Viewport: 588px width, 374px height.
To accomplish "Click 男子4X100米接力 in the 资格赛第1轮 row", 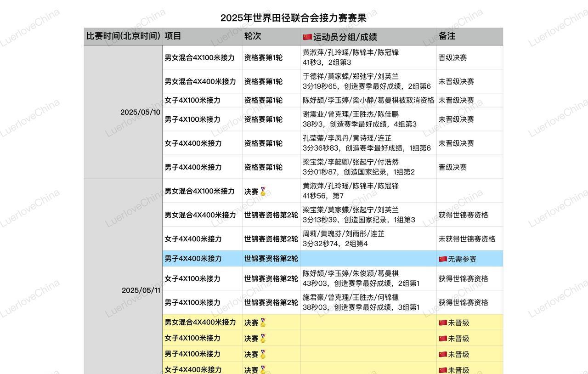I will tap(192, 119).
